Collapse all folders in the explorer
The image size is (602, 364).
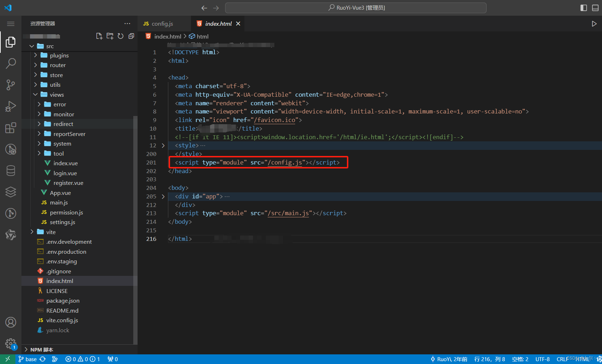(131, 36)
